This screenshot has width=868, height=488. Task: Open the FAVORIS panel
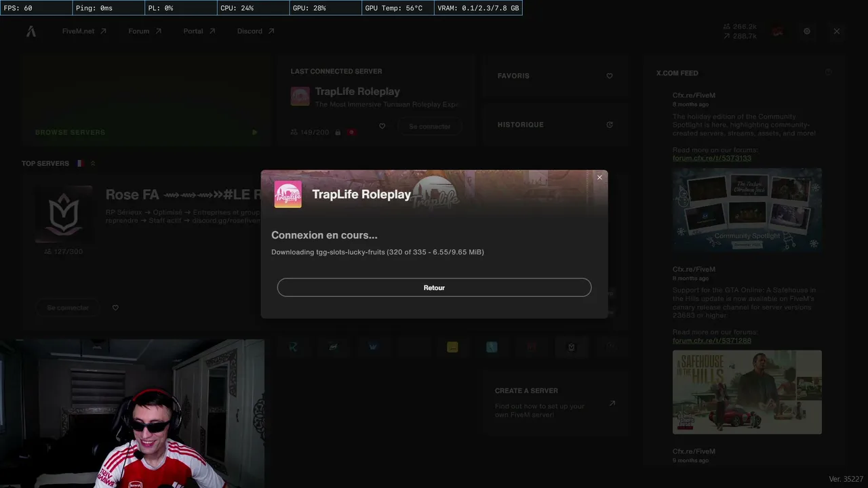click(555, 76)
